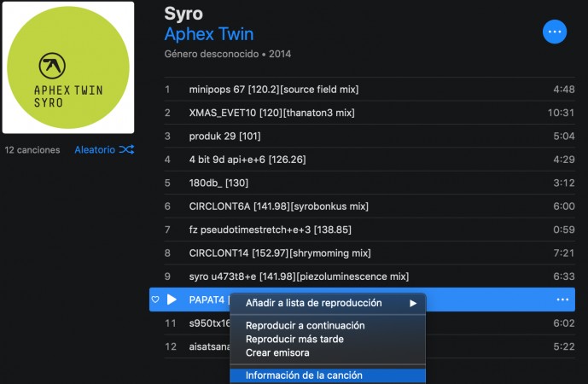This screenshot has width=588, height=384.
Task: Select track syro u473t8+e [141.98][piezoluminescence mix]
Action: [299, 276]
